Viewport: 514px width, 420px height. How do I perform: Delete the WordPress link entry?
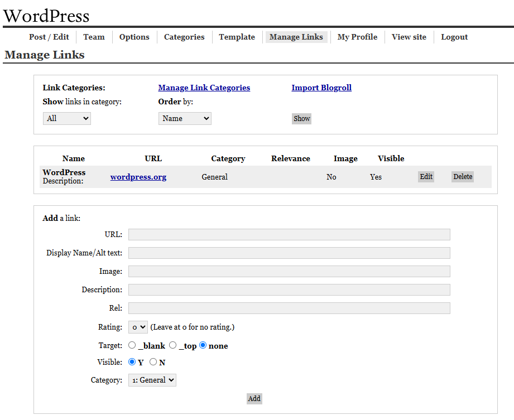(x=463, y=177)
